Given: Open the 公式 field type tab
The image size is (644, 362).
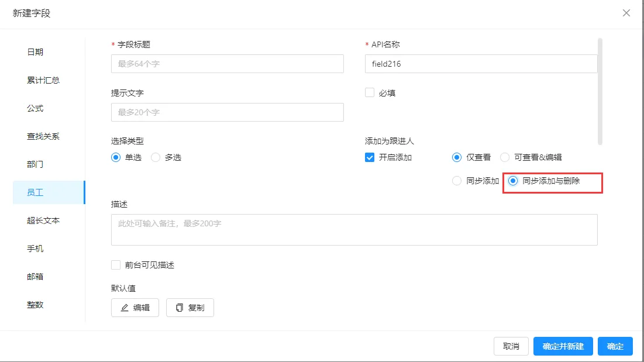Looking at the screenshot, I should click(x=35, y=108).
